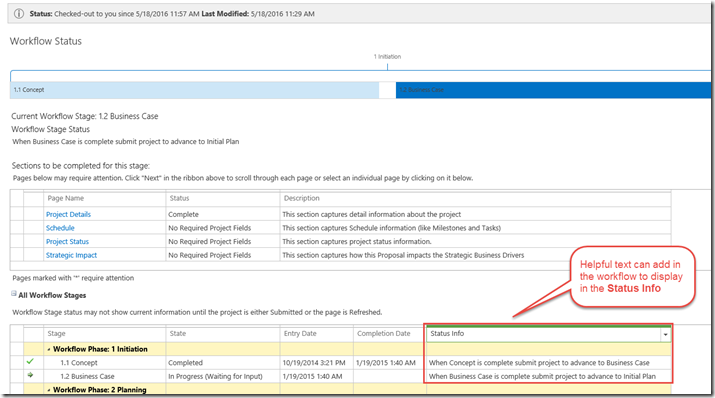Click 'Current Workflow Stage: 1.2 Business Case' text
The image size is (715, 398).
tap(85, 116)
